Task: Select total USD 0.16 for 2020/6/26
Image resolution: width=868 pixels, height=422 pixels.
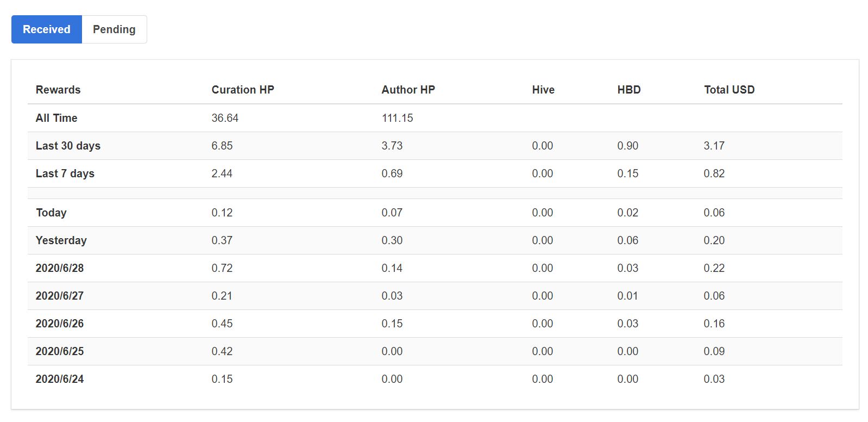Action: (x=714, y=324)
